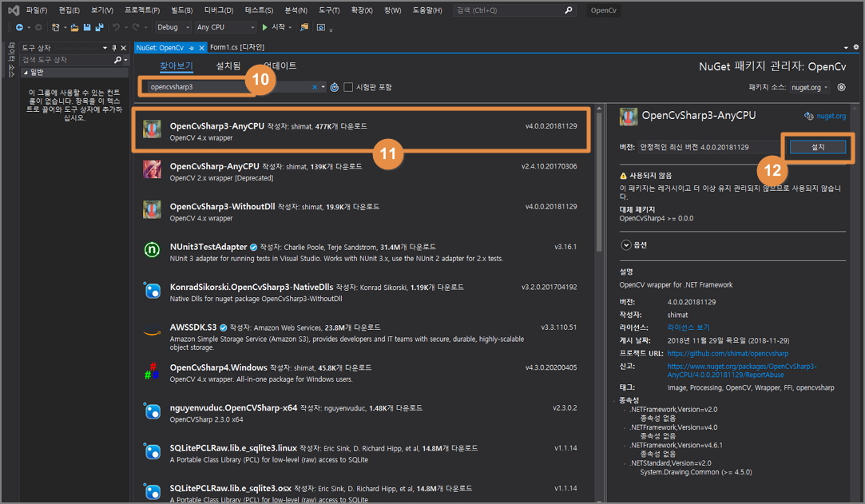Start debugging with the green play icon
This screenshot has height=504, width=865.
point(265,27)
